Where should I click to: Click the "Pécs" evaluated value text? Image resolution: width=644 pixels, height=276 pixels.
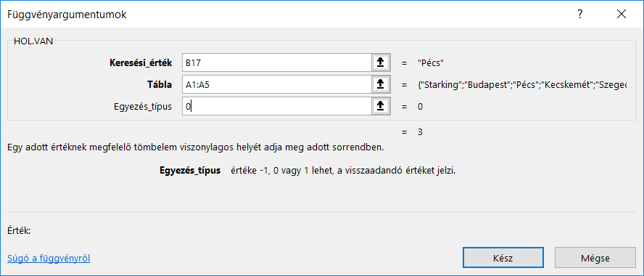431,63
